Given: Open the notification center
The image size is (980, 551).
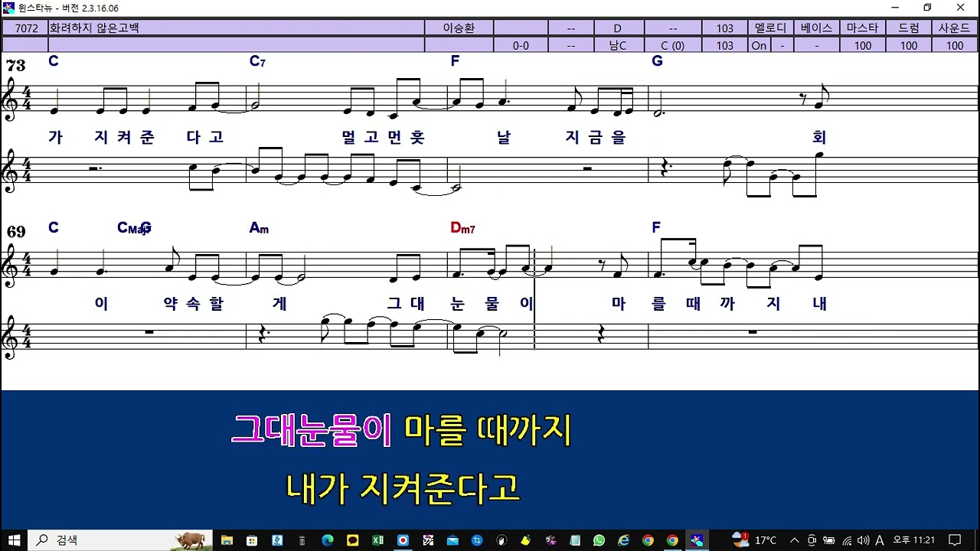Looking at the screenshot, I should point(955,540).
